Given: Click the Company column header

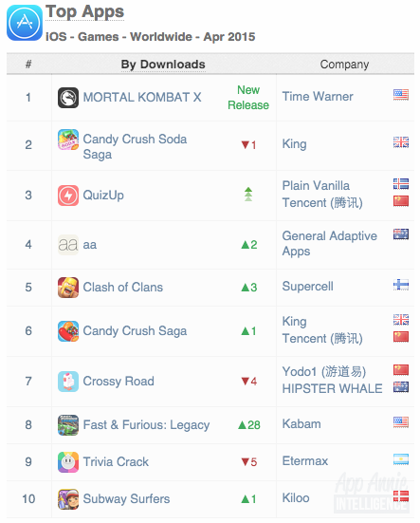Looking at the screenshot, I should (x=344, y=65).
